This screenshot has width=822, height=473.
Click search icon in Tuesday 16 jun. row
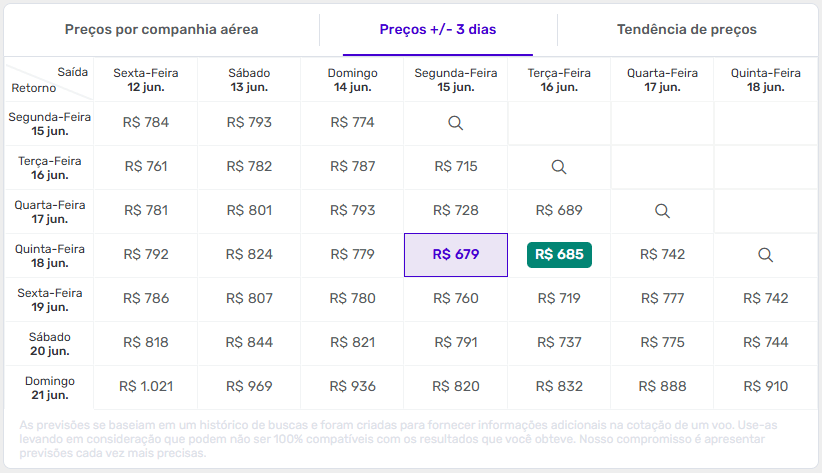(559, 167)
